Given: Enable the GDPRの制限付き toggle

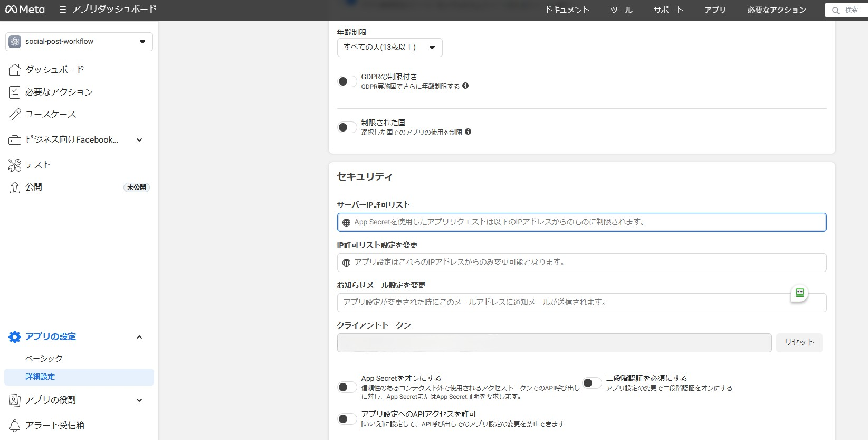Looking at the screenshot, I should click(347, 81).
